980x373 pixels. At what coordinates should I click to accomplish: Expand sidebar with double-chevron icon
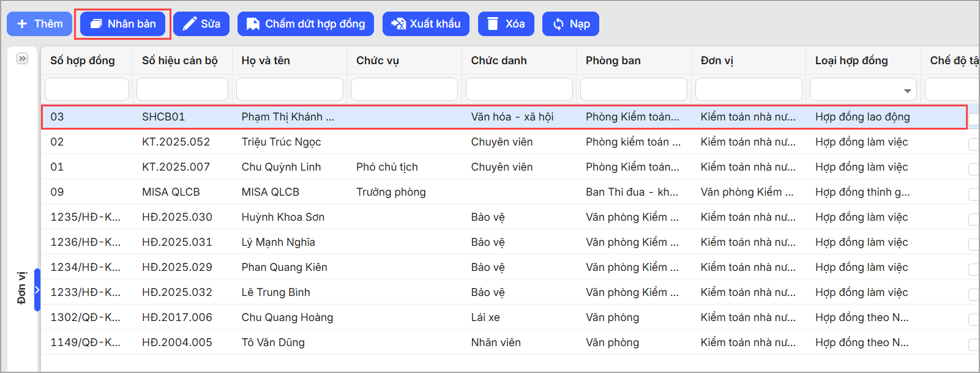pyautogui.click(x=23, y=59)
